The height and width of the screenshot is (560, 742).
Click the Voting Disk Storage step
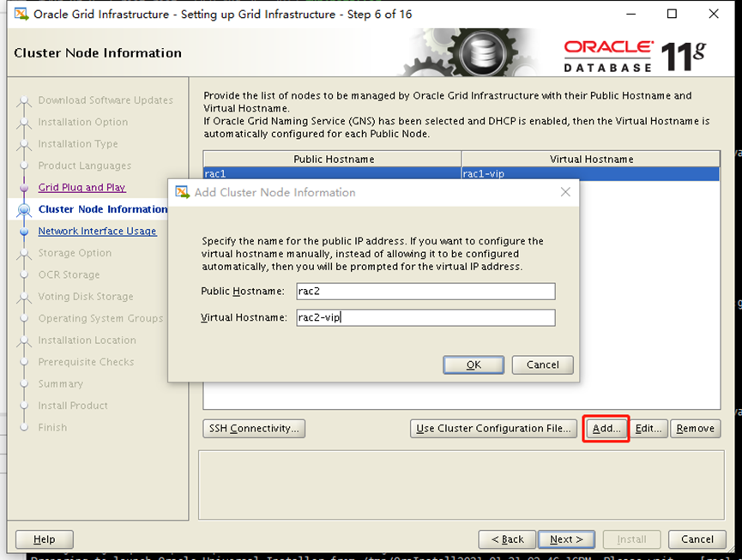[x=86, y=296]
